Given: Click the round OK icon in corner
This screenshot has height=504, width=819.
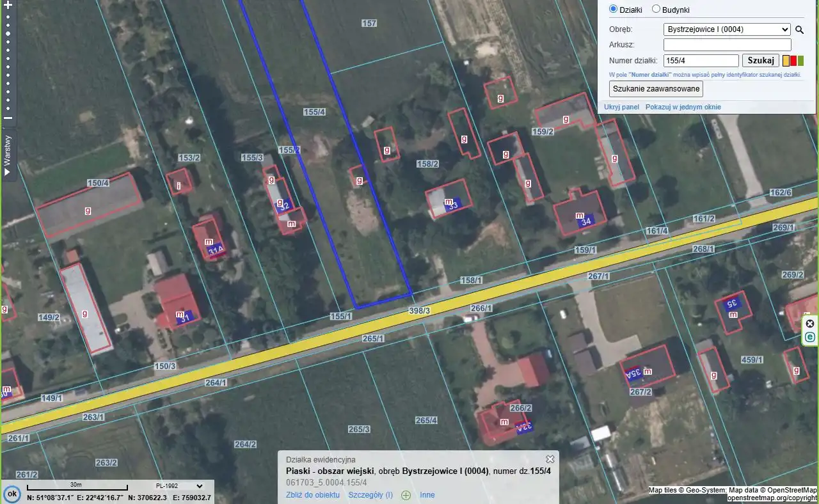Looking at the screenshot, I should 12,494.
